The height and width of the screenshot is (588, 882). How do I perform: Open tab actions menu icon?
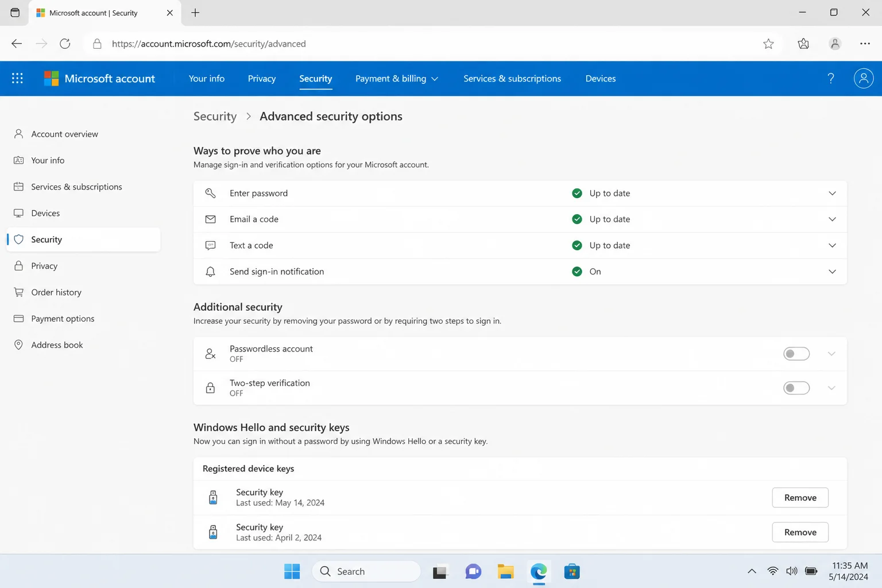[15, 13]
